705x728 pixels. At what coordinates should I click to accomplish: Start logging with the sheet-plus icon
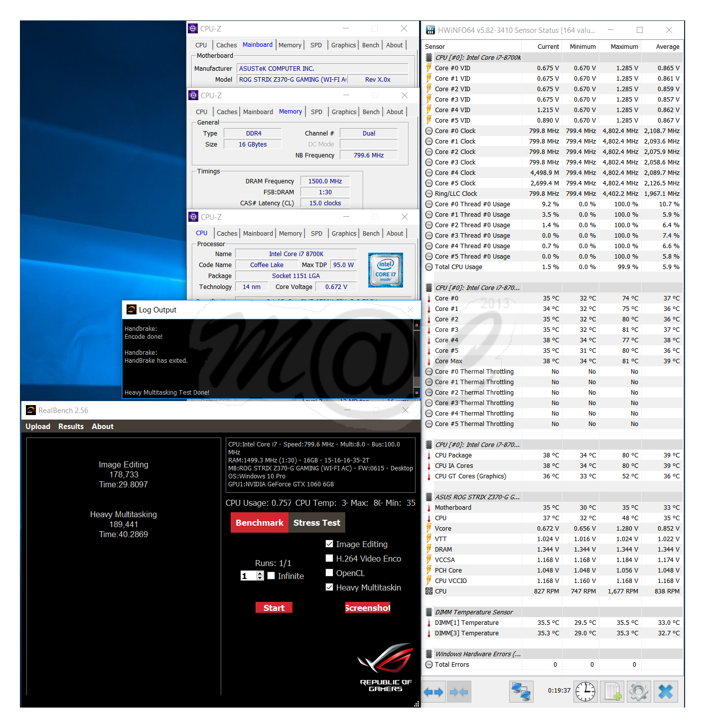click(x=612, y=692)
